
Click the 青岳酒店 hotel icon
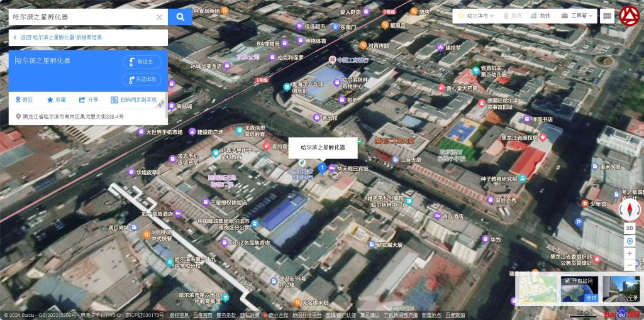438,216
